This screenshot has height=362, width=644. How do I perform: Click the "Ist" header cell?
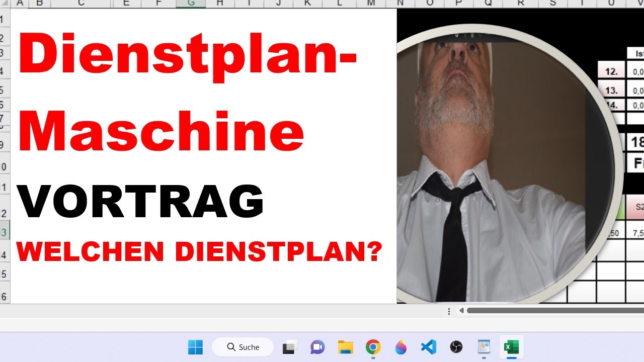point(635,53)
